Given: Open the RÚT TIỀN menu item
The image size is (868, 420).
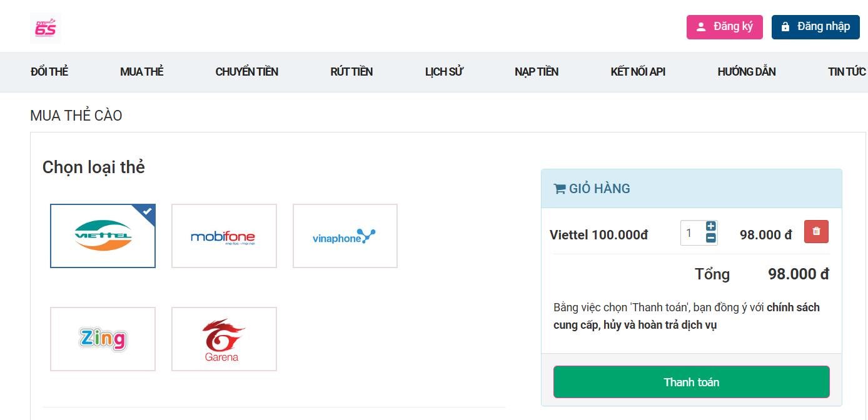Looking at the screenshot, I should click(x=351, y=72).
